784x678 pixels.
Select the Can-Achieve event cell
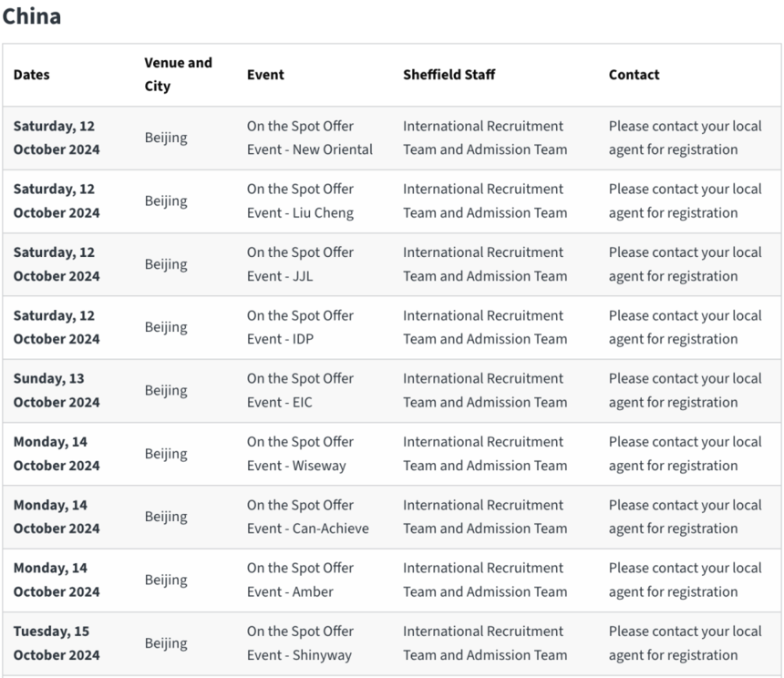click(x=307, y=517)
